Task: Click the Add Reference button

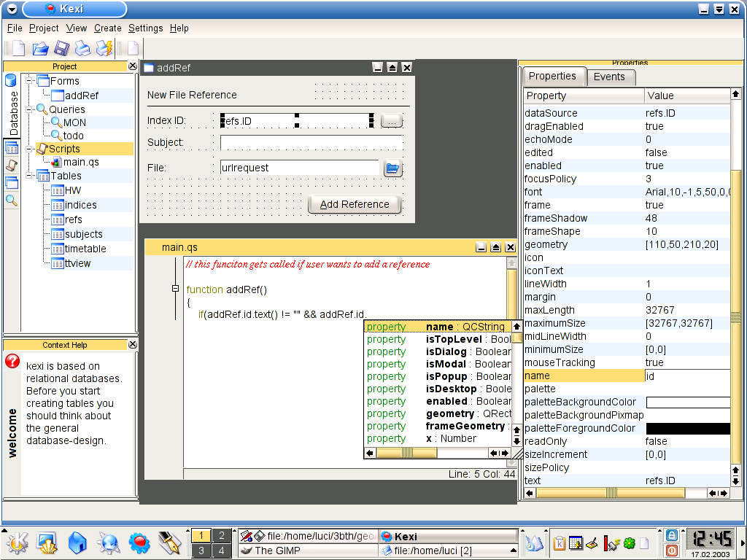Action: click(x=355, y=204)
